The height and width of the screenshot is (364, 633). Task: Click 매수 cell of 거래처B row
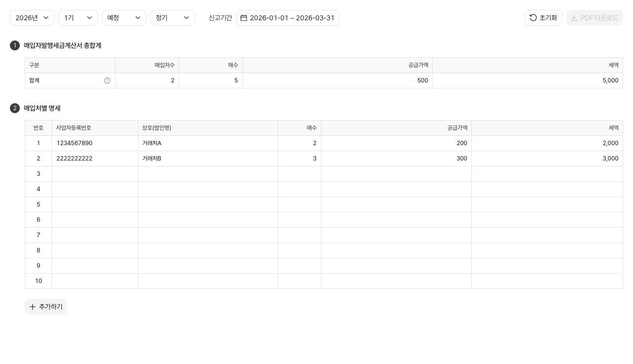299,159
